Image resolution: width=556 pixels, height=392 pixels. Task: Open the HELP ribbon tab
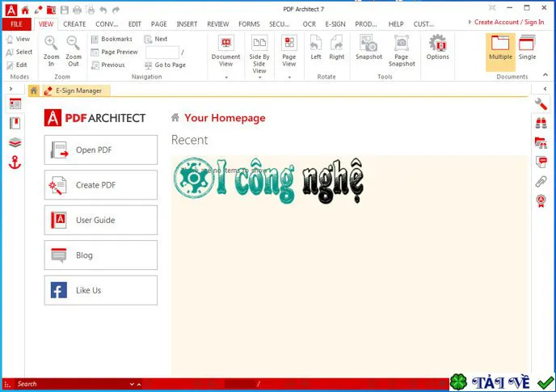396,24
